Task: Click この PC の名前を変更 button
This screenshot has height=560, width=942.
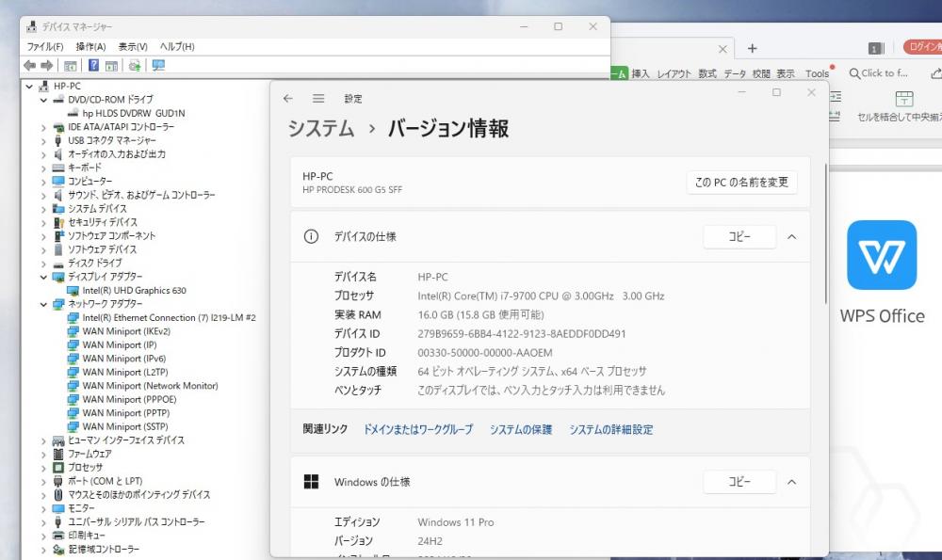Action: (x=742, y=182)
